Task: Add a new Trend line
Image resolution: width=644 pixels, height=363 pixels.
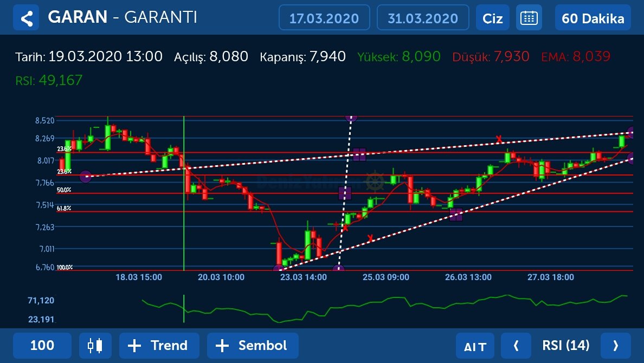Action: point(159,345)
